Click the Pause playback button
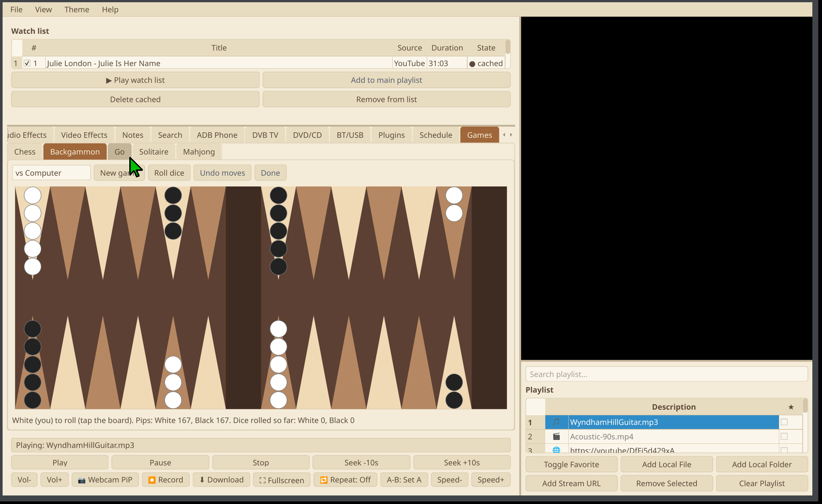This screenshot has height=504, width=822. 160,462
